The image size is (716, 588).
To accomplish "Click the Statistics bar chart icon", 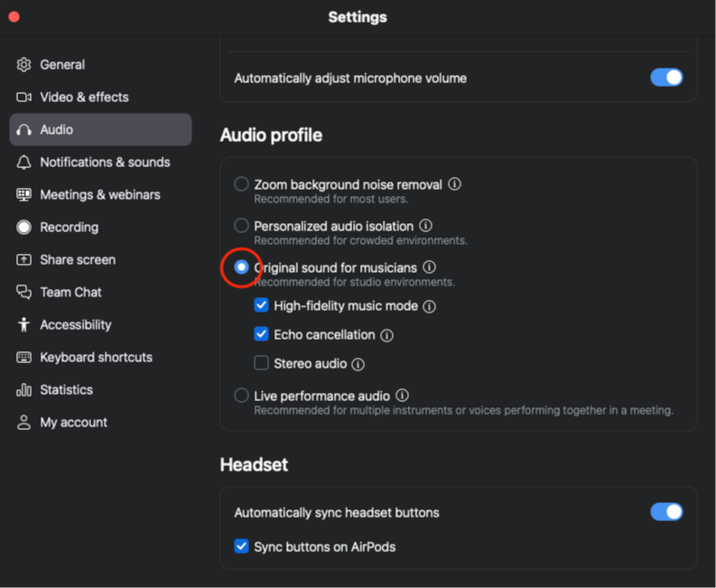I will tap(24, 390).
